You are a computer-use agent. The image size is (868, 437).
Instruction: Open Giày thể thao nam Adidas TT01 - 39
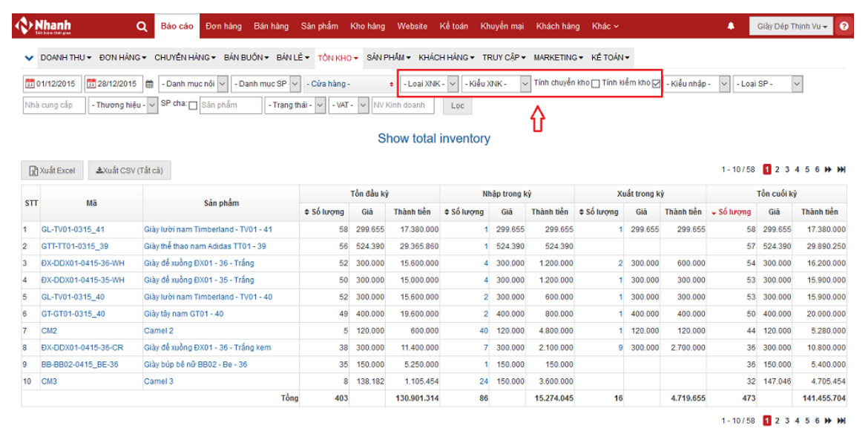click(x=205, y=246)
